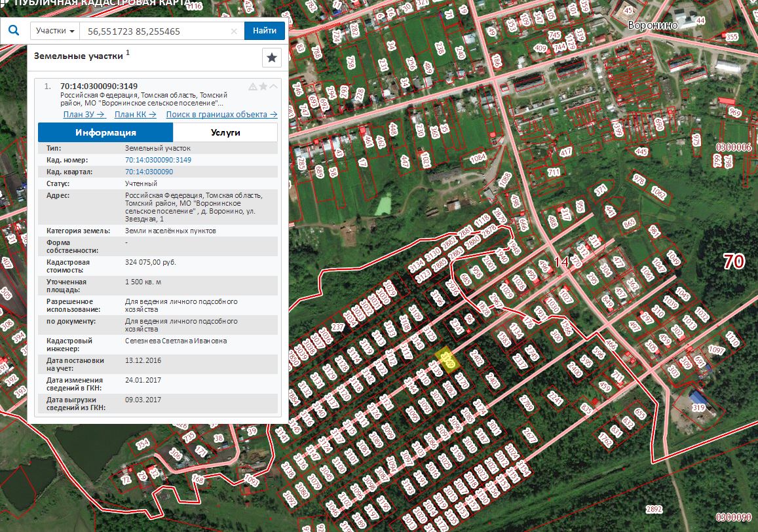Click the export date 09.03.2017
The image size is (758, 532).
tap(143, 400)
